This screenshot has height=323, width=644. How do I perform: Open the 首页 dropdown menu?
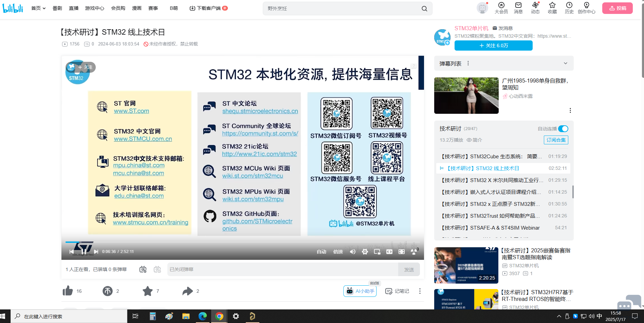click(38, 8)
